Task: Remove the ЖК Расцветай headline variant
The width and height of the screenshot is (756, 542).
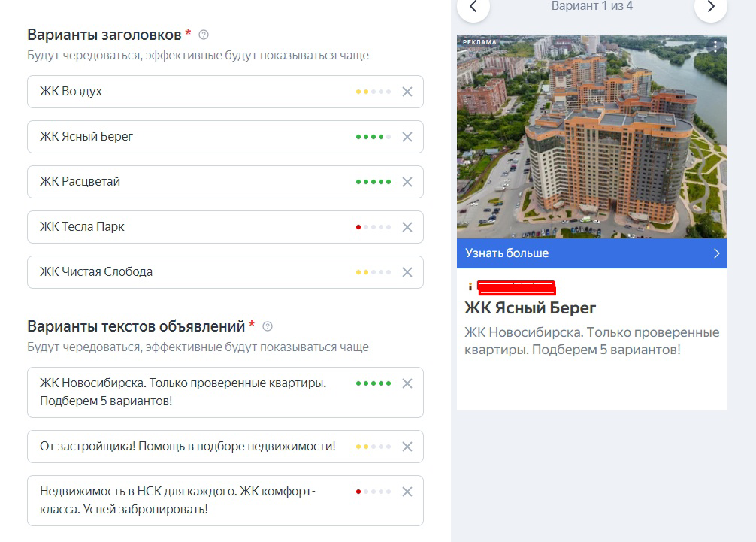Action: point(407,182)
